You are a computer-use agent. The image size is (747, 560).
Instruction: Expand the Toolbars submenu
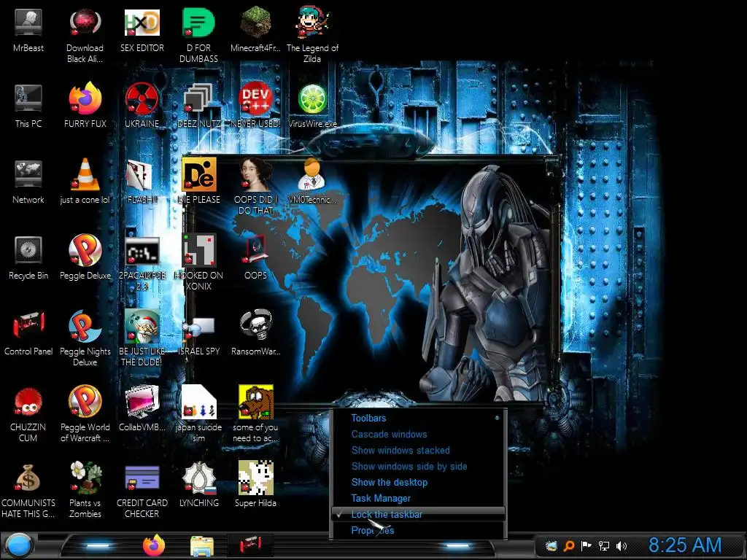(x=418, y=418)
